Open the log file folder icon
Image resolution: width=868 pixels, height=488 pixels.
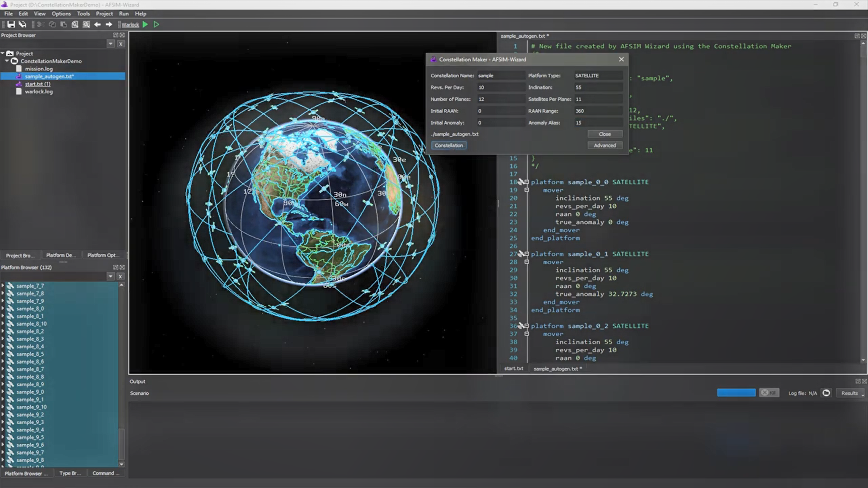(x=826, y=393)
